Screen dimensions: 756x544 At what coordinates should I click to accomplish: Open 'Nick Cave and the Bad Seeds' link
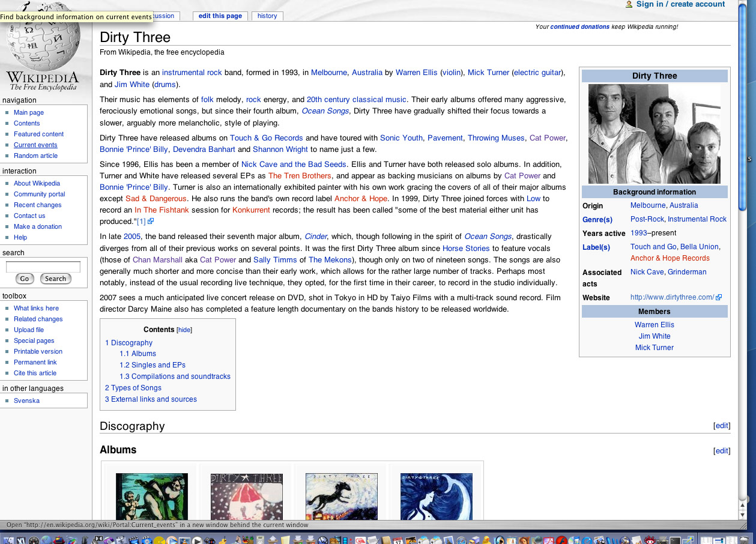click(x=294, y=165)
